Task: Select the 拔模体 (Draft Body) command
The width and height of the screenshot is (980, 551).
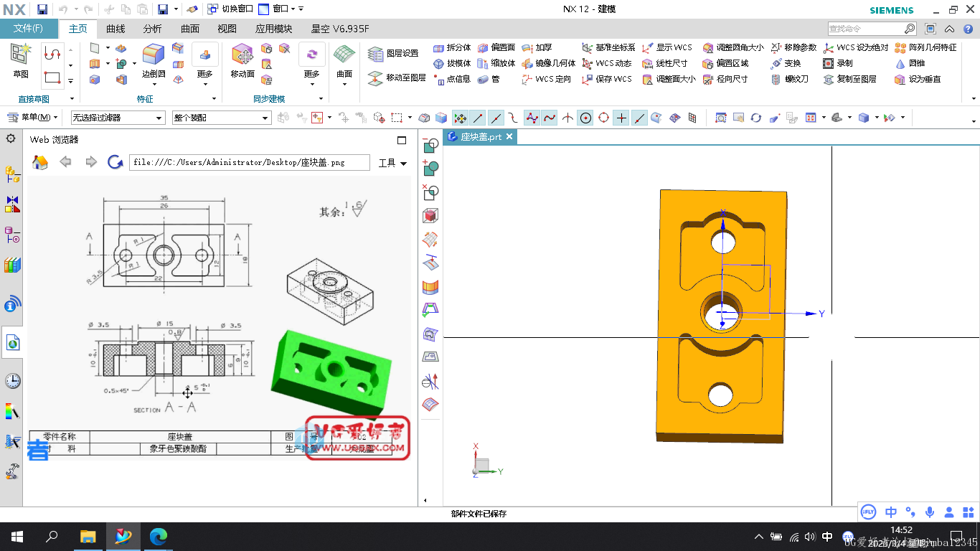Action: (x=452, y=63)
